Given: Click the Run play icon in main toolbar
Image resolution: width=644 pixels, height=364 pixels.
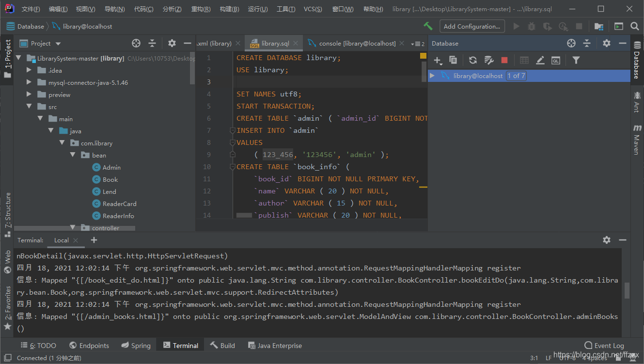Looking at the screenshot, I should click(x=517, y=26).
